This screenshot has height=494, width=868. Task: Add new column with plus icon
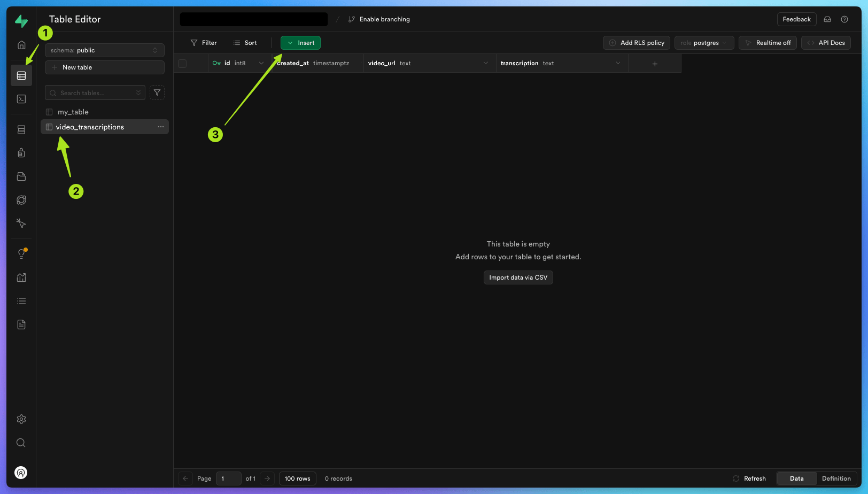point(655,64)
